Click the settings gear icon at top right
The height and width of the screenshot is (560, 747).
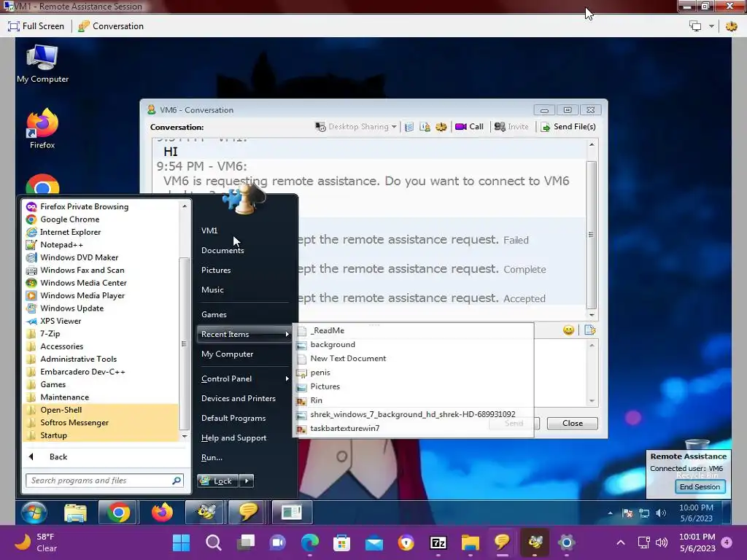(x=731, y=26)
